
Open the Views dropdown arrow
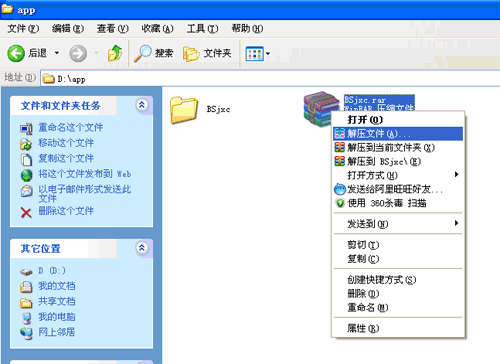click(267, 54)
